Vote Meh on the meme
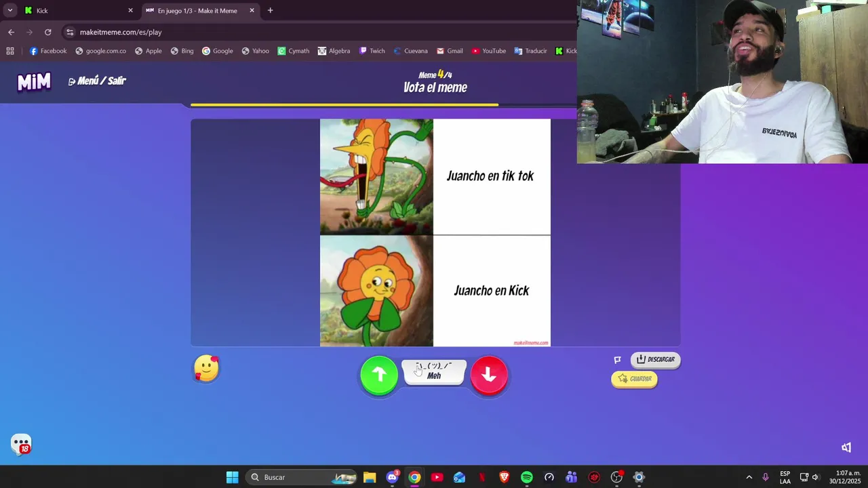The height and width of the screenshot is (488, 868). click(434, 371)
